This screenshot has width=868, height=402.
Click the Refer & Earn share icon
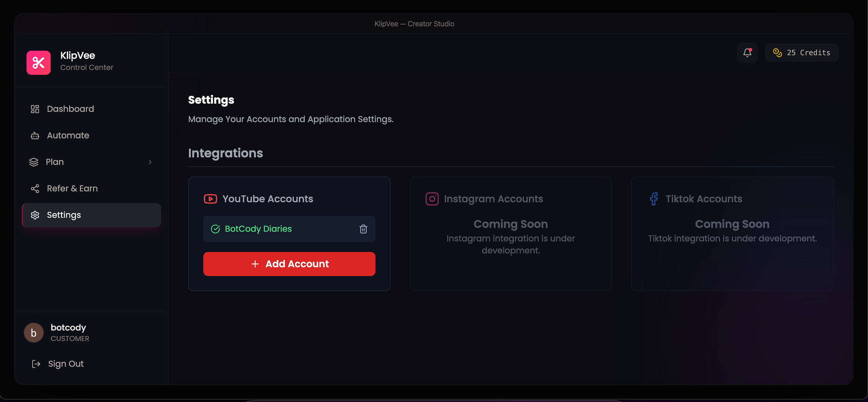click(35, 189)
